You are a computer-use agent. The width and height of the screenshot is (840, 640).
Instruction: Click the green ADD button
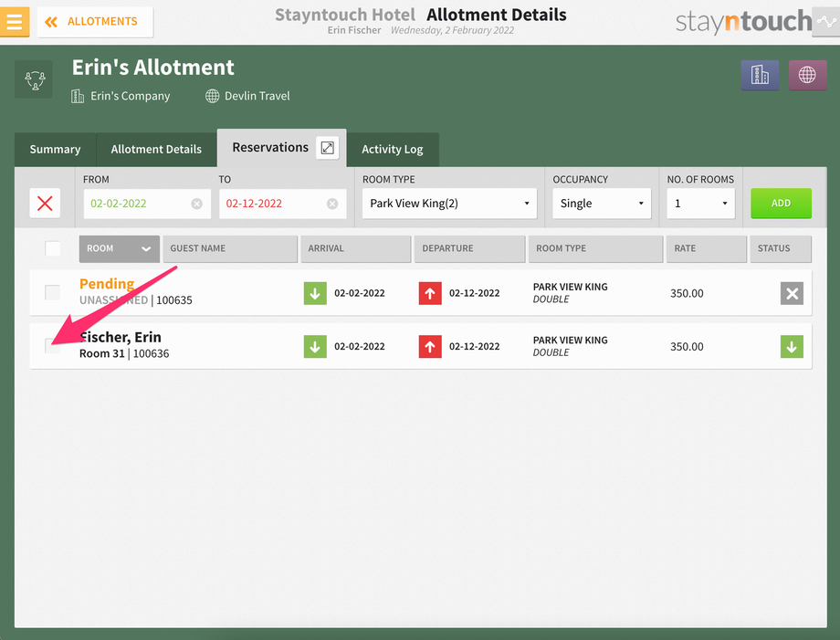781,204
